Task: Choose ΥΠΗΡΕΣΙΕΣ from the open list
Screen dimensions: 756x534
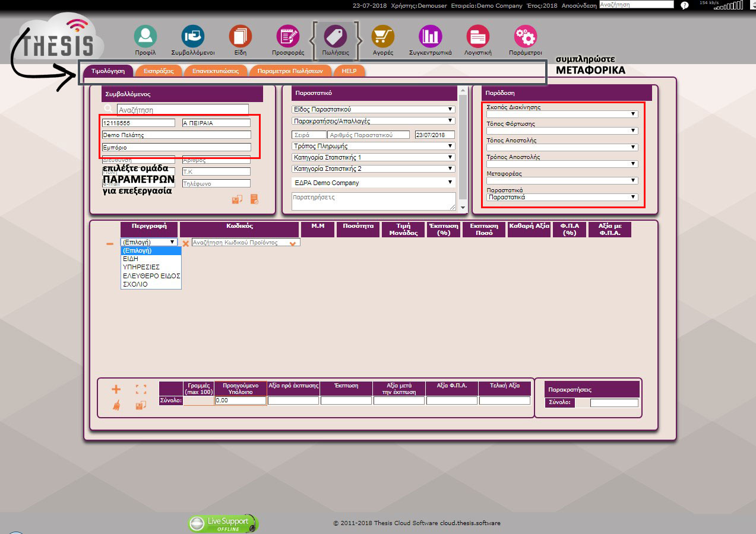Action: coord(141,267)
